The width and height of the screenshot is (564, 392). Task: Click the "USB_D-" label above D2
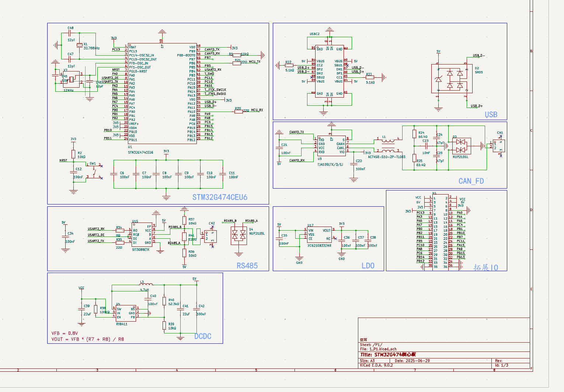click(479, 56)
